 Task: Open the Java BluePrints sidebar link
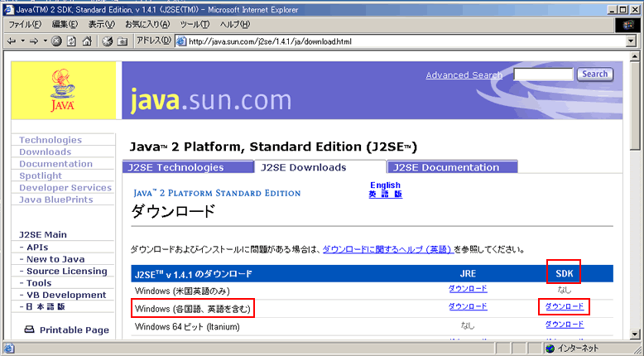[x=55, y=200]
